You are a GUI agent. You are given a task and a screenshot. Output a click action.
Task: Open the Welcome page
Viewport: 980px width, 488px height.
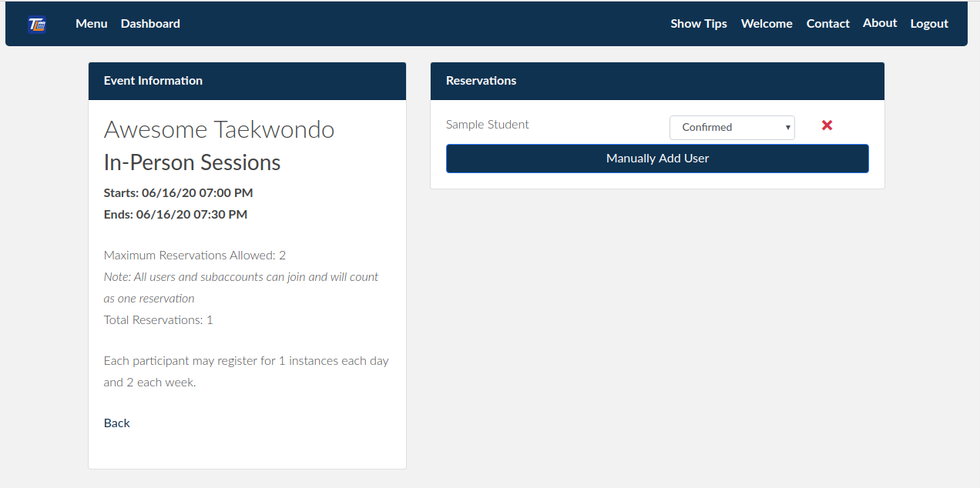click(766, 23)
